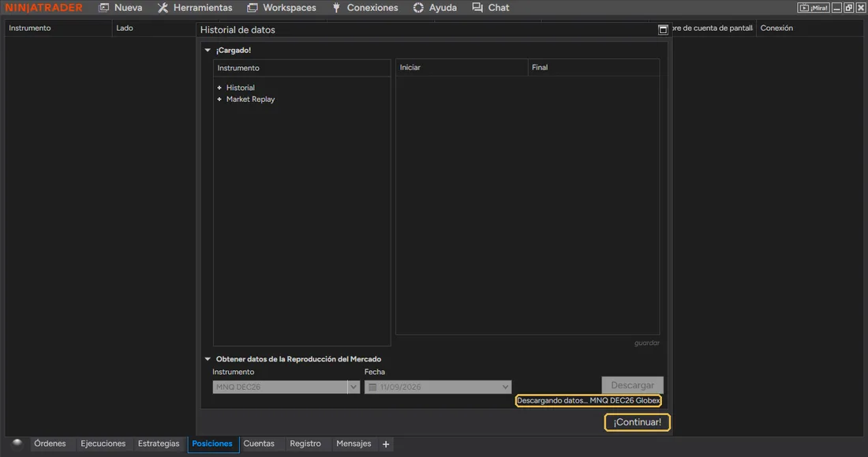
Task: Click the Iniciar column header
Action: [462, 68]
